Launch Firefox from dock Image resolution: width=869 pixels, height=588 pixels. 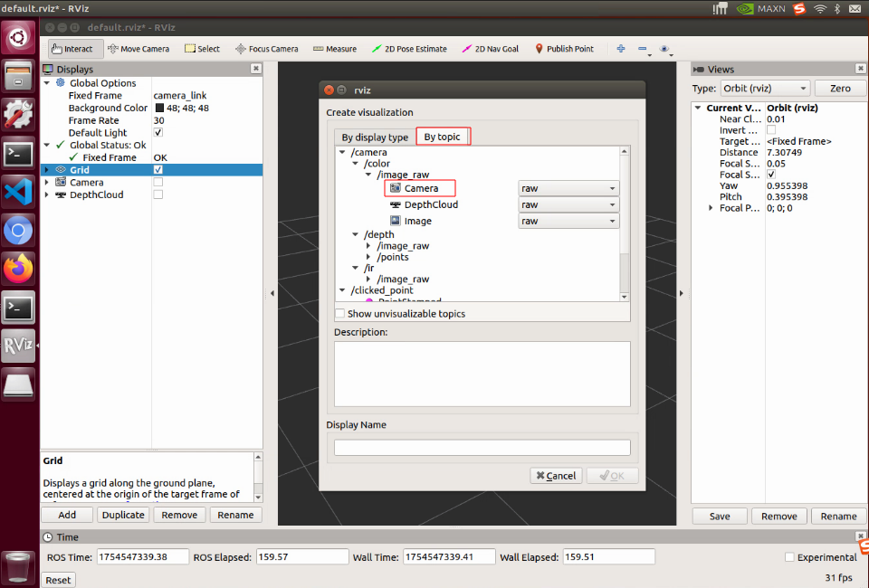click(x=18, y=269)
